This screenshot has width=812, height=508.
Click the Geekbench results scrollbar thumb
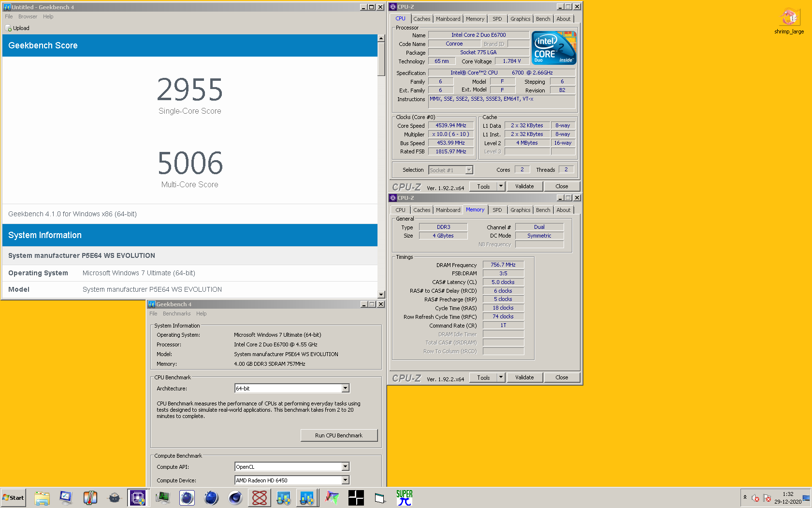coord(381,59)
